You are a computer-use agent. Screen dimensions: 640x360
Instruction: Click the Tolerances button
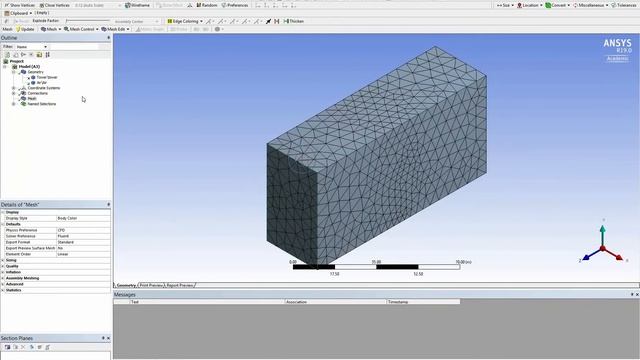624,5
